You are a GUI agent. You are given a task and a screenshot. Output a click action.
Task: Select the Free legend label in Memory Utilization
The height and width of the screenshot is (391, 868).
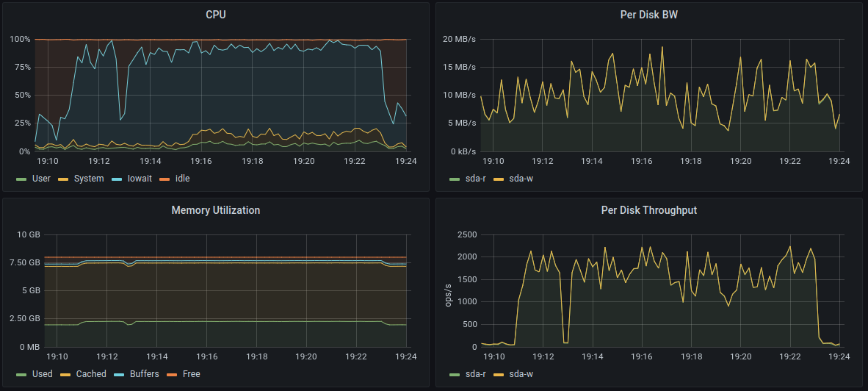(191, 374)
